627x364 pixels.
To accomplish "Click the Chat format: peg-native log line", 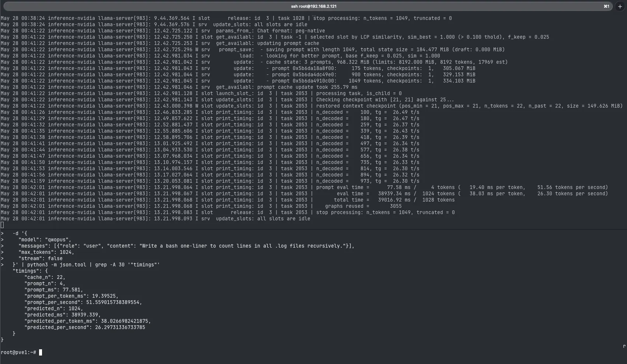I will click(x=163, y=31).
